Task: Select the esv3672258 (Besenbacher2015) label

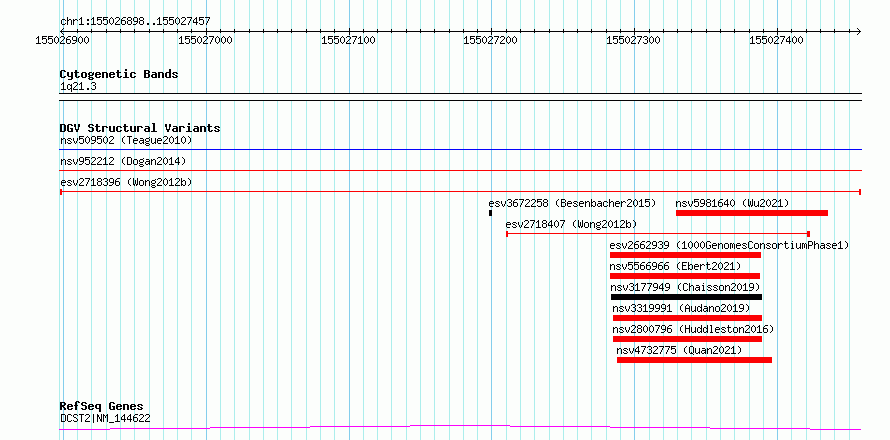Action: (572, 203)
